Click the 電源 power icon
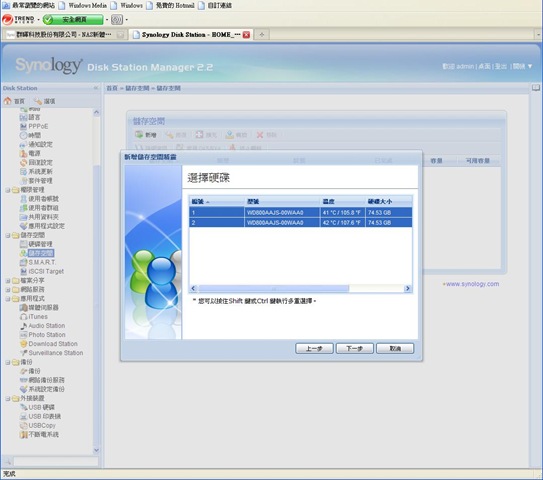 click(23, 153)
